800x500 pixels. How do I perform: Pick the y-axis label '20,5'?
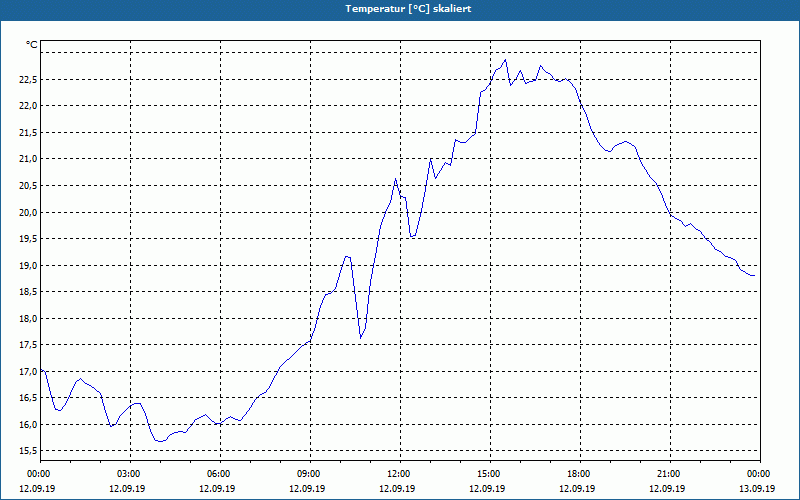(29, 186)
